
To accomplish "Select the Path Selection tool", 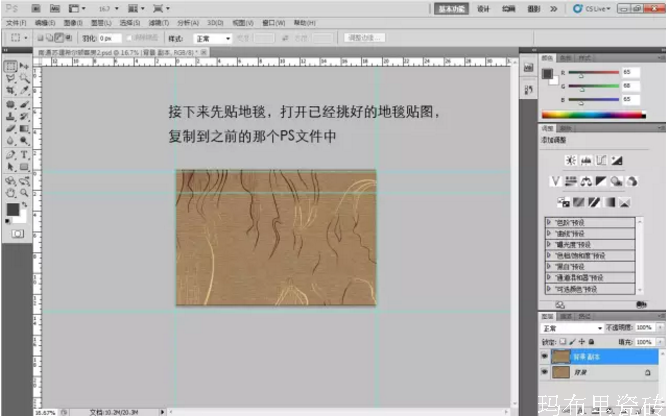I will (x=11, y=167).
